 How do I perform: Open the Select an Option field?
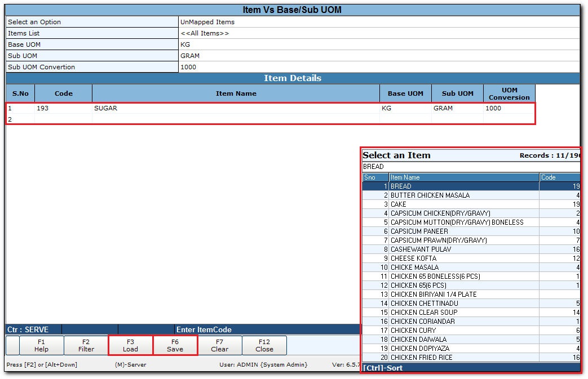click(378, 22)
